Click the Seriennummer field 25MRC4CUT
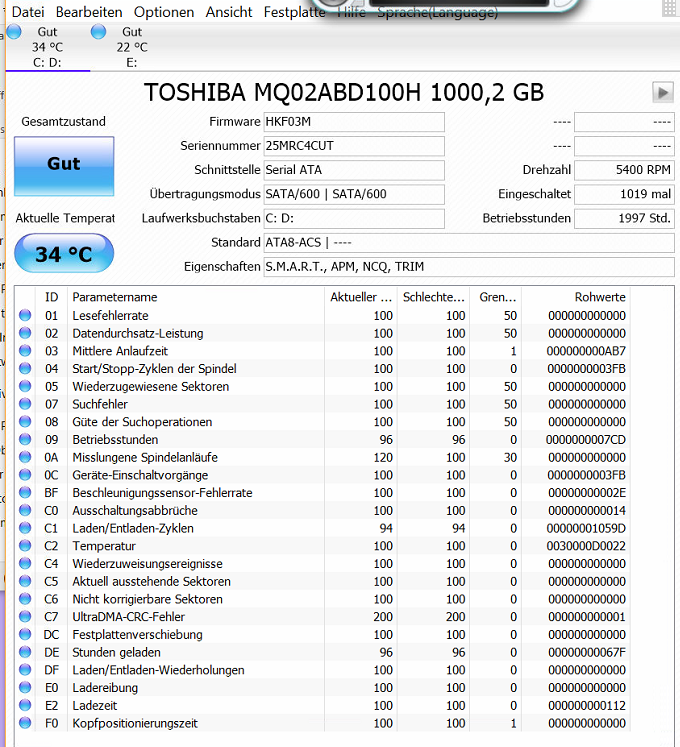The image size is (680, 747). [354, 146]
